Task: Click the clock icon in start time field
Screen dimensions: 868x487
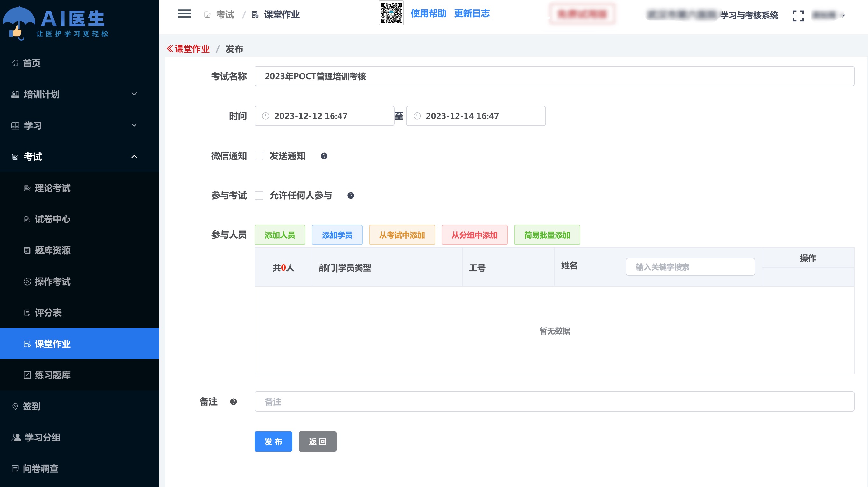Action: tap(265, 116)
